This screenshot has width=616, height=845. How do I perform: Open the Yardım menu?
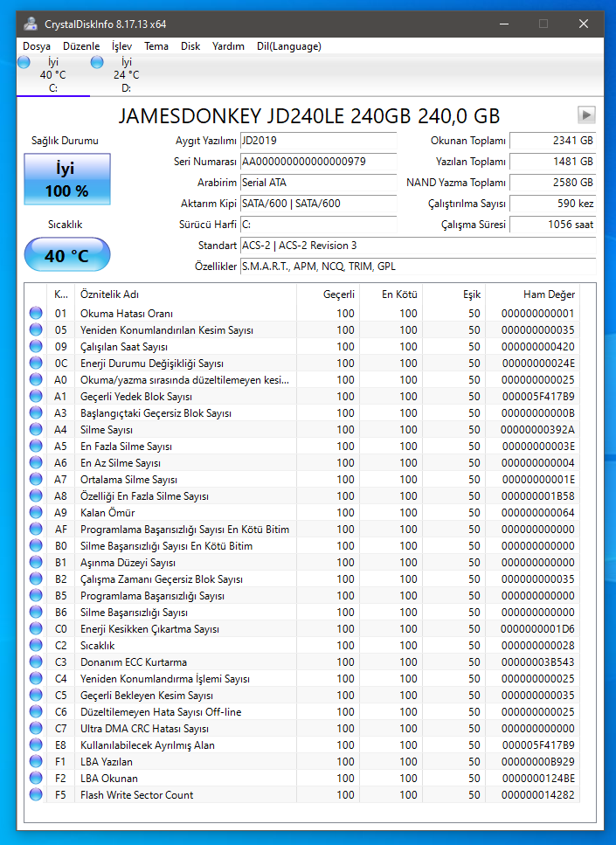coord(228,46)
